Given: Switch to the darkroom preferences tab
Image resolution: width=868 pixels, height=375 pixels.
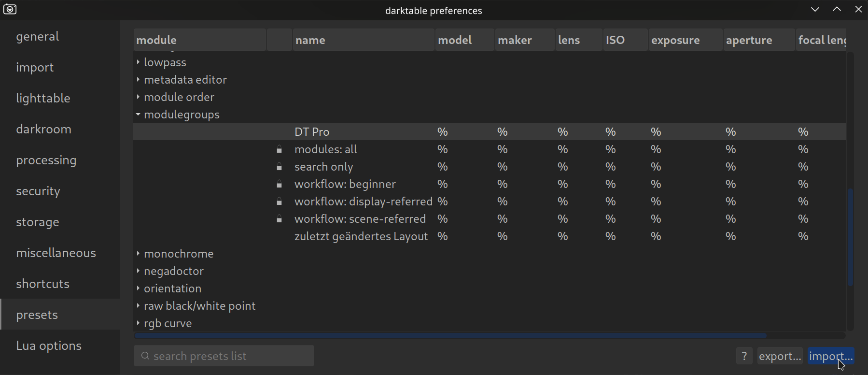Looking at the screenshot, I should coord(44,129).
